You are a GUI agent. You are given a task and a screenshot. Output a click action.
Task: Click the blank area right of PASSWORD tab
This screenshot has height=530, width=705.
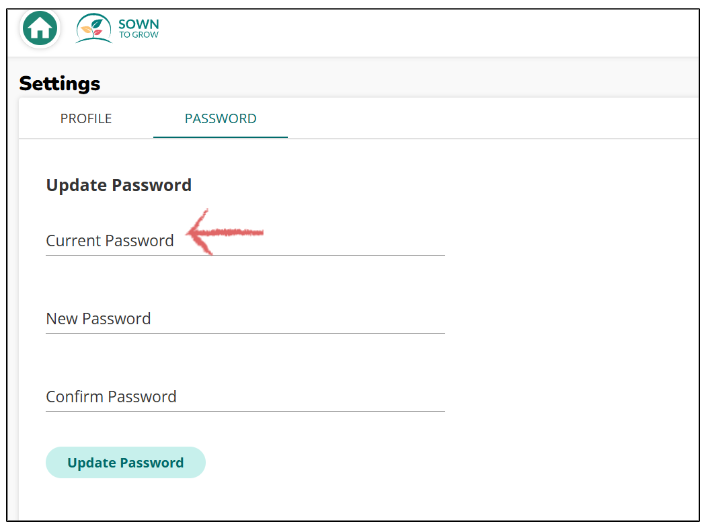[492, 118]
